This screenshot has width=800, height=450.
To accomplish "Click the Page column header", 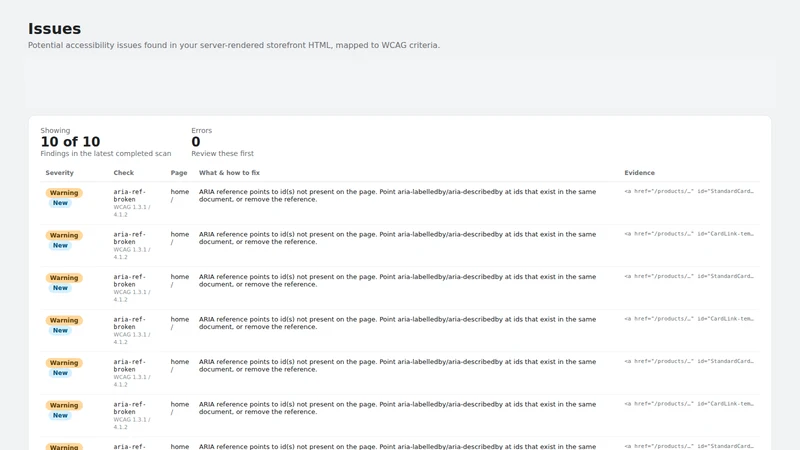I will coord(179,173).
